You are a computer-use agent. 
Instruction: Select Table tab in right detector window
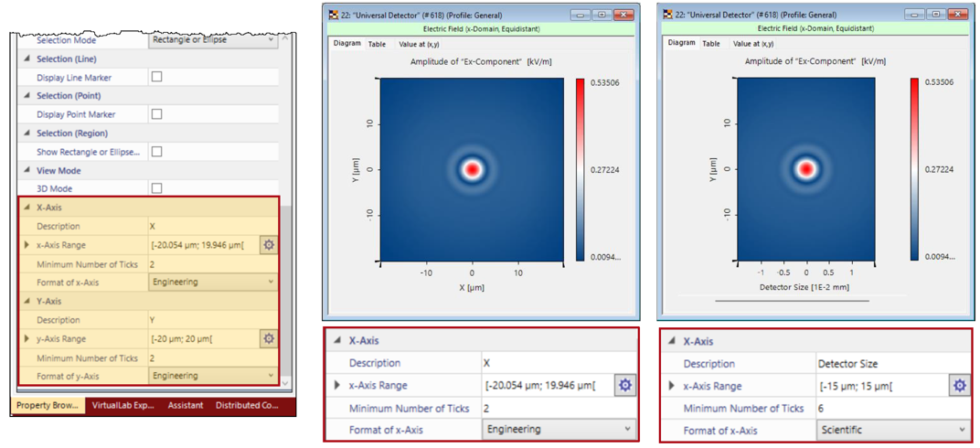pos(711,44)
